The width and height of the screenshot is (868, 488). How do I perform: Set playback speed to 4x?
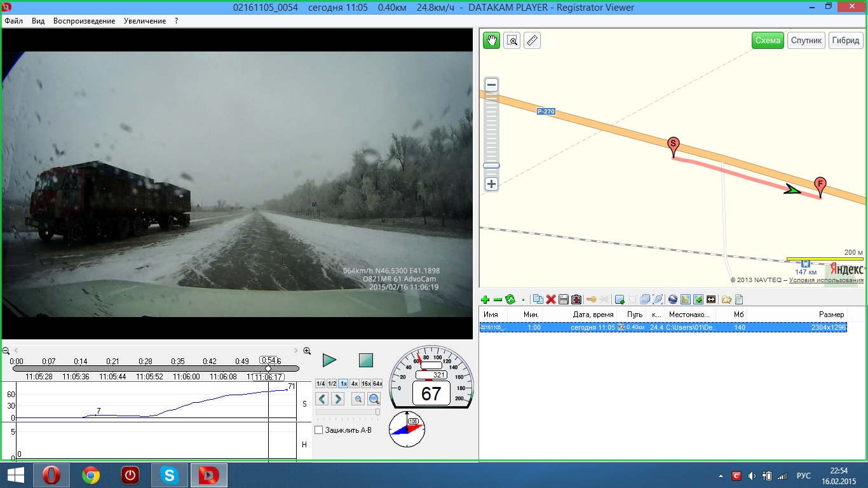(x=355, y=384)
